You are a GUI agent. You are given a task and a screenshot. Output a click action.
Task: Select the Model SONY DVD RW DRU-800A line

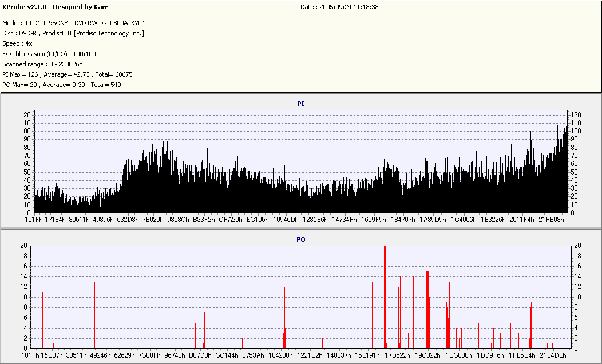[x=73, y=23]
